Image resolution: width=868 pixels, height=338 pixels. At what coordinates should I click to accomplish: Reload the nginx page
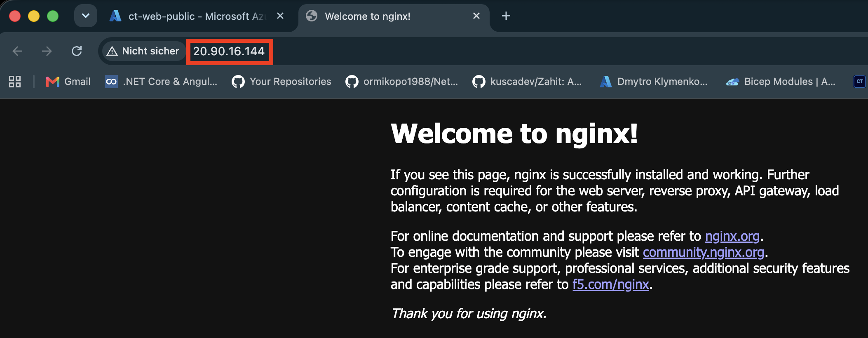(x=77, y=51)
